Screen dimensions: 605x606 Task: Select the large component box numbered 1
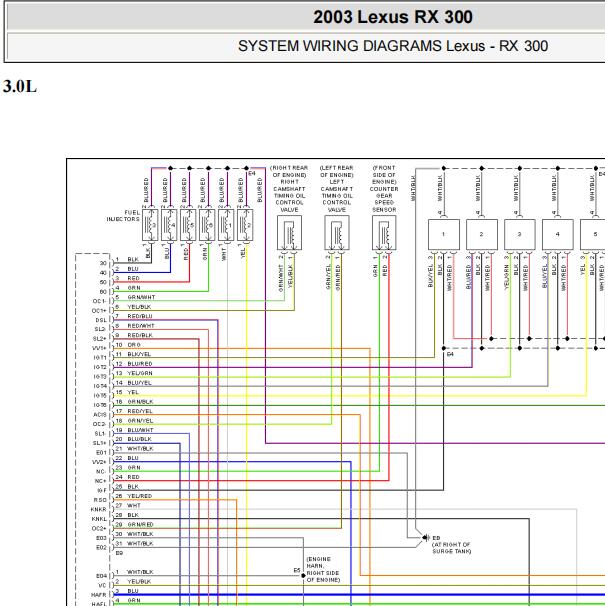pyautogui.click(x=443, y=235)
